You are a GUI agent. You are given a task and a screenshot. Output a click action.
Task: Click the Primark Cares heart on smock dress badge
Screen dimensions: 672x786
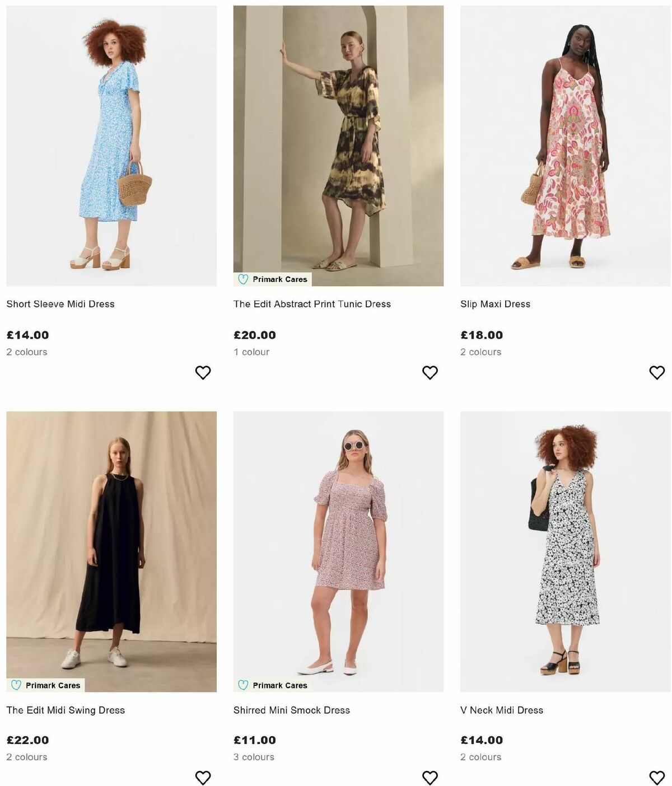click(x=243, y=685)
